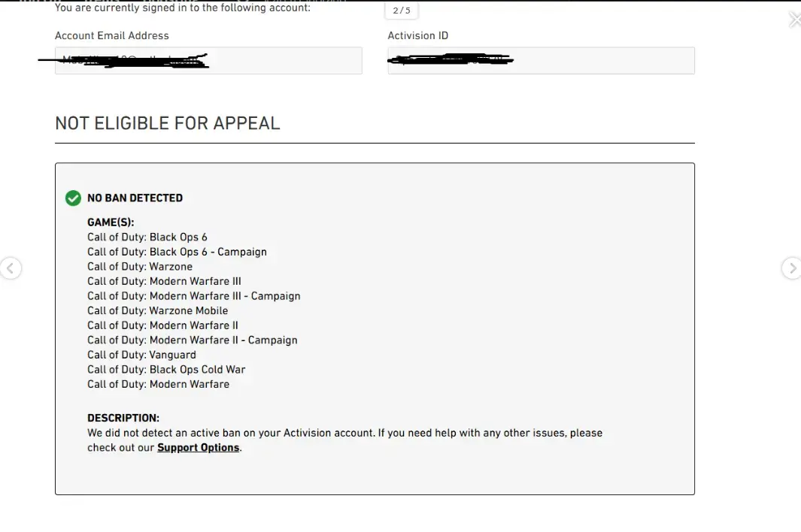This screenshot has height=532, width=801.
Task: Select Black Ops Cold War entry
Action: tap(166, 370)
